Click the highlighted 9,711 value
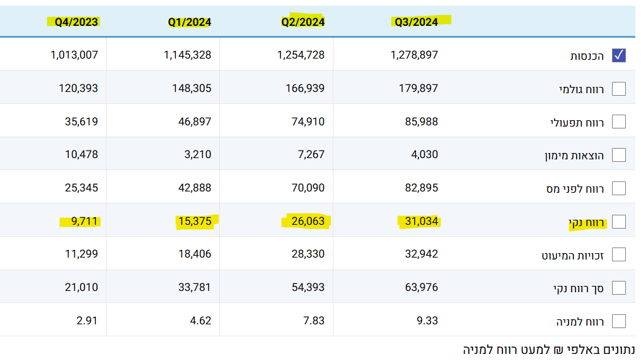Screen dimensions: 641x364 tap(84, 221)
